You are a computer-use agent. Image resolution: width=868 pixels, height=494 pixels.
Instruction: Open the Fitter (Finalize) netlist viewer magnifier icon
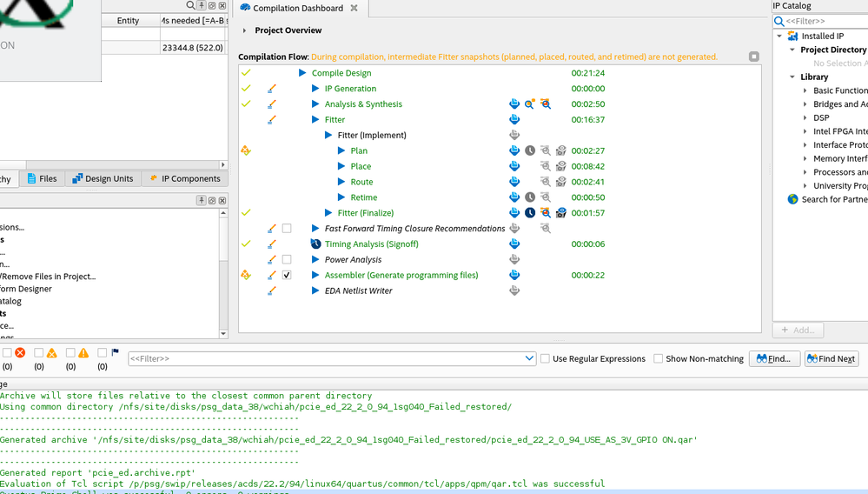545,213
